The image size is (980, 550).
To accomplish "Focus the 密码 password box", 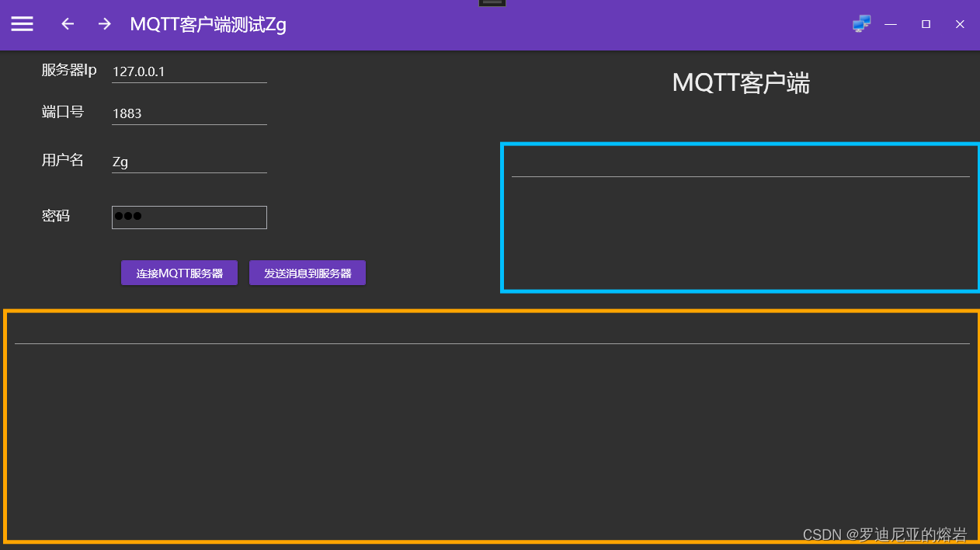I will click(x=189, y=217).
